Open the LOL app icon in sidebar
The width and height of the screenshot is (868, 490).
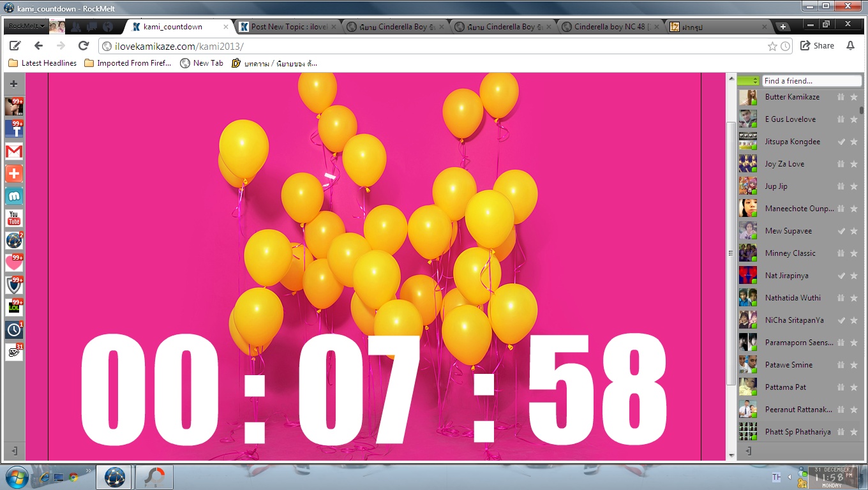click(14, 308)
